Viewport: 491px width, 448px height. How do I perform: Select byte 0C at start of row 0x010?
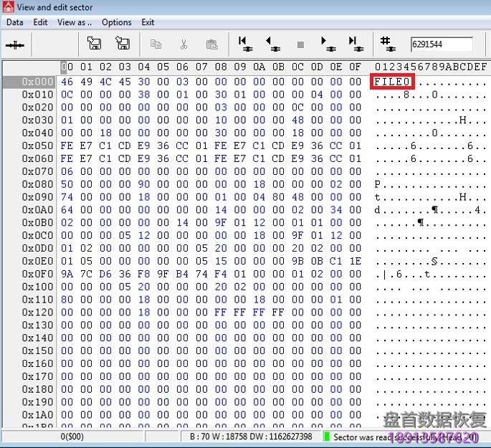[67, 94]
